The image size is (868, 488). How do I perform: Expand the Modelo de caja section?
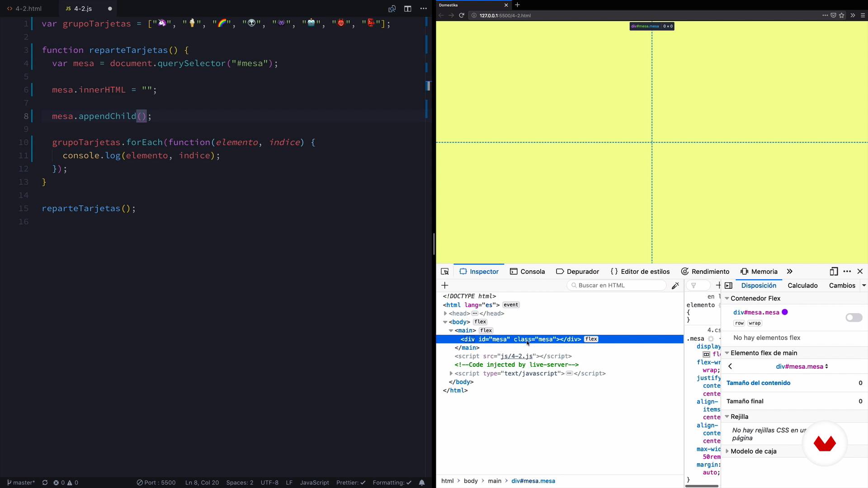tap(727, 451)
